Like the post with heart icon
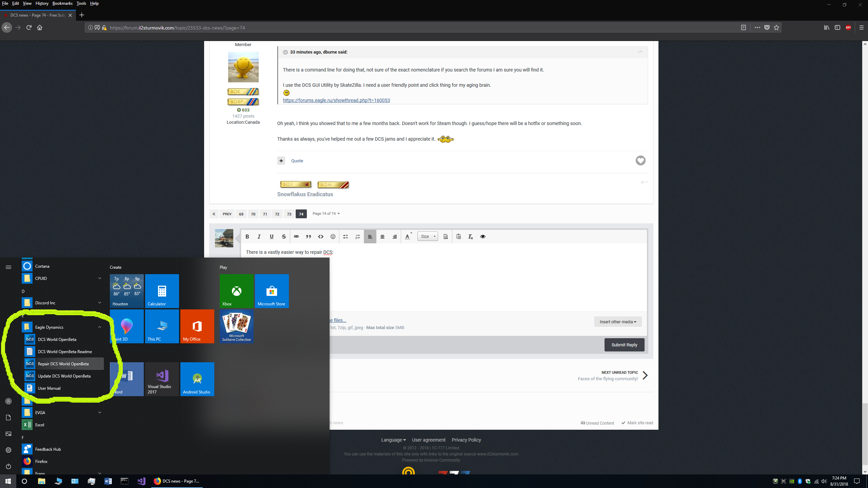The width and height of the screenshot is (868, 488). (640, 161)
